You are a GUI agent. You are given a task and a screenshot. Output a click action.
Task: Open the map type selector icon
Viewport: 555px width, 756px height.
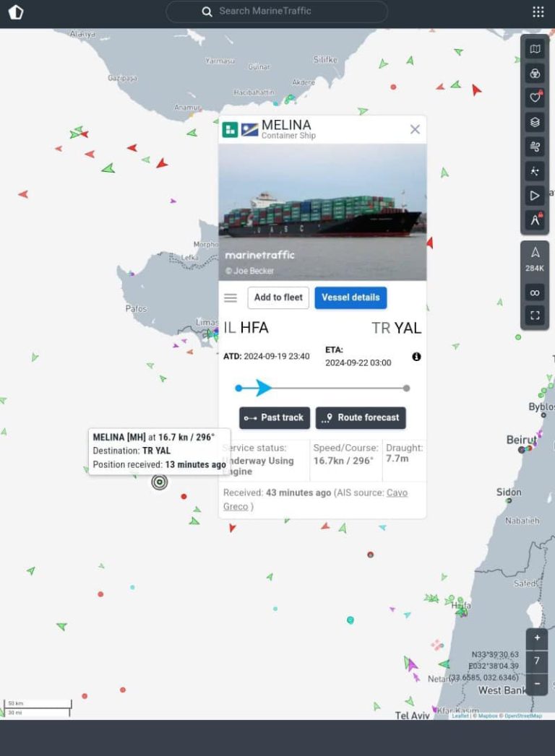coord(535,48)
